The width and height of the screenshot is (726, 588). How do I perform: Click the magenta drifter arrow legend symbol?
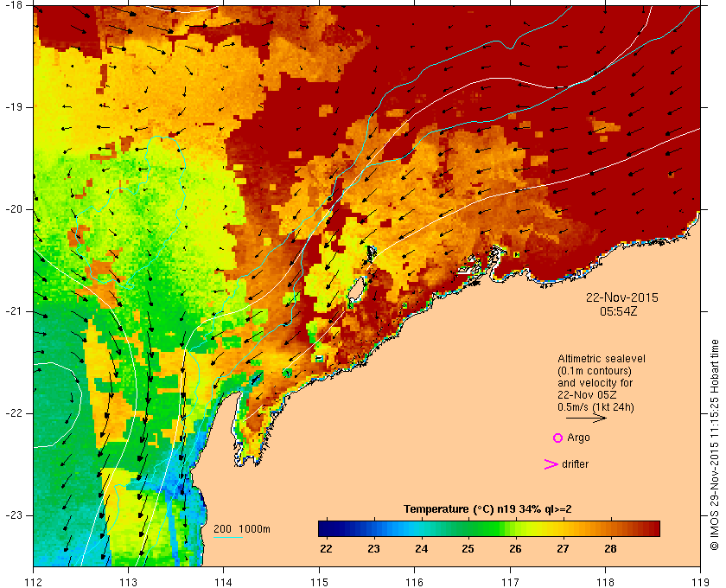(x=551, y=464)
